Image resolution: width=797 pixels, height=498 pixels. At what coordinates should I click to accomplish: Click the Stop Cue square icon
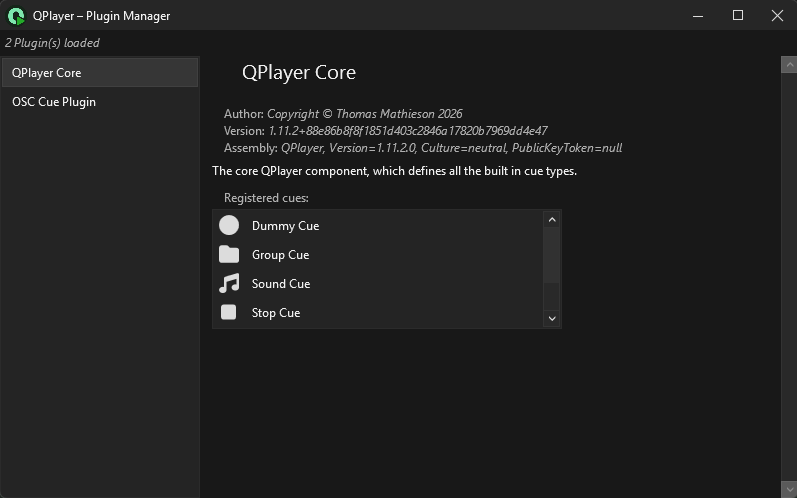point(229,312)
